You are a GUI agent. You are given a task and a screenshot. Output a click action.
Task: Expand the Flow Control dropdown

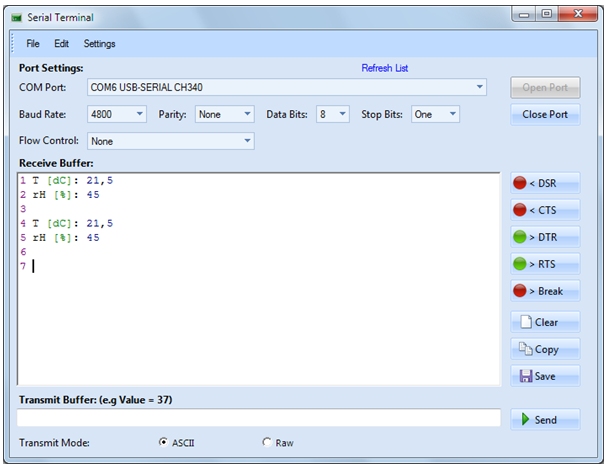coord(247,141)
